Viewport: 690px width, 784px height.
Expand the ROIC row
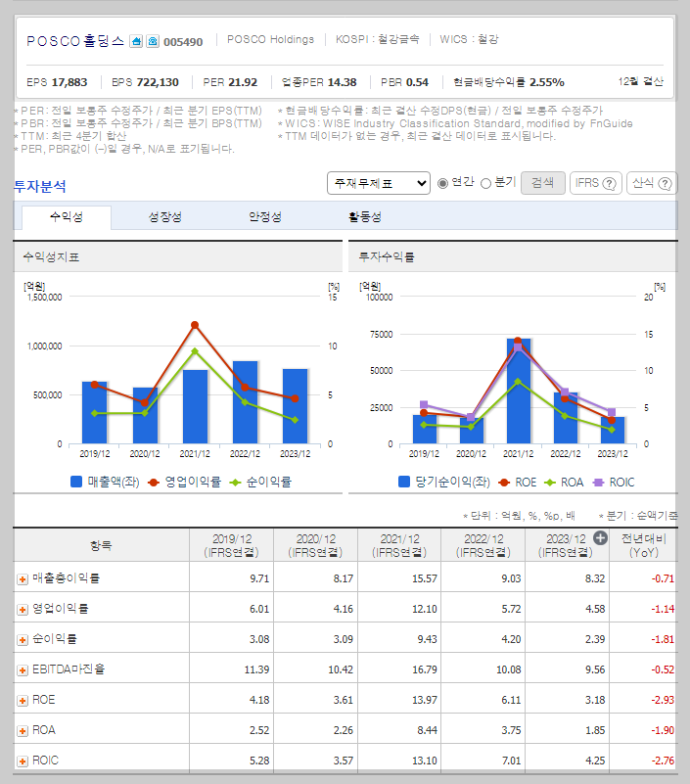pos(22,761)
